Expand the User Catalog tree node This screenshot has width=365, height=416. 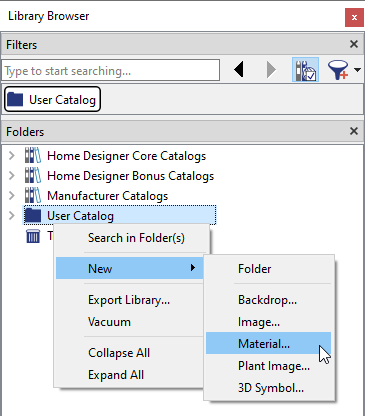pyautogui.click(x=12, y=216)
